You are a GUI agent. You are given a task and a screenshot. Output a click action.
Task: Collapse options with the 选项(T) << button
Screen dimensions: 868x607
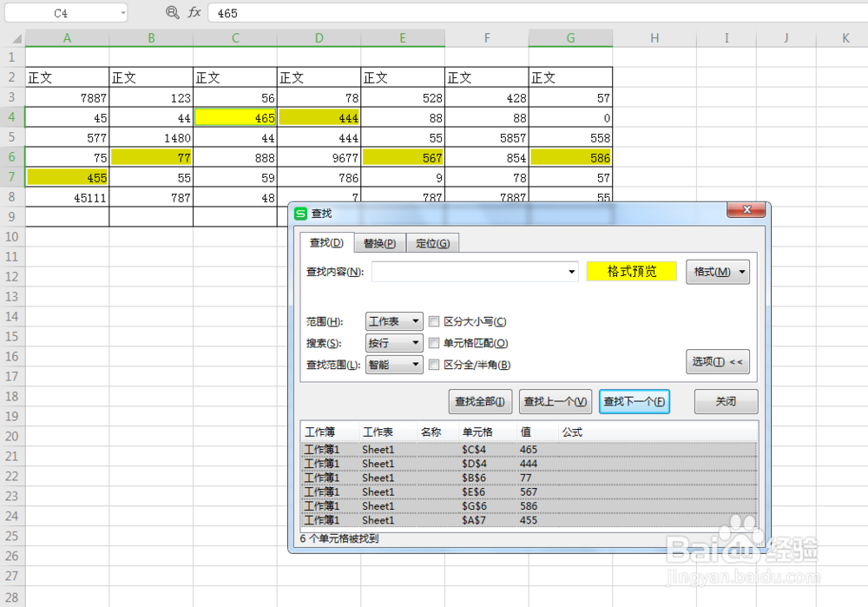(x=718, y=361)
